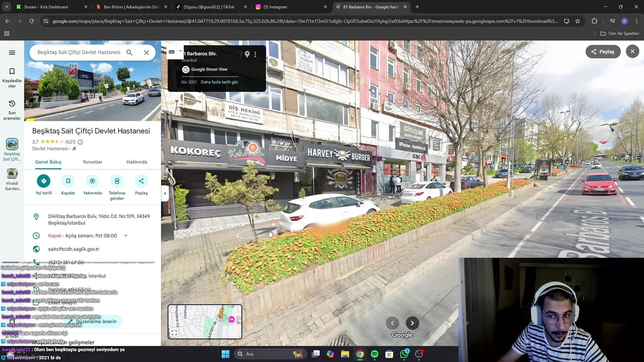Open the tab search dropdown arrow
This screenshot has height=362, width=644.
pos(7,7)
